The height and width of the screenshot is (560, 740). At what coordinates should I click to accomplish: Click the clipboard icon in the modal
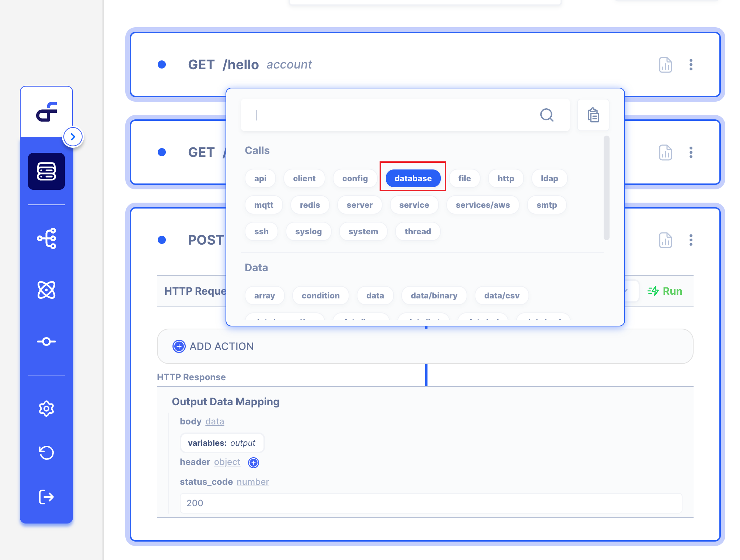(x=593, y=115)
